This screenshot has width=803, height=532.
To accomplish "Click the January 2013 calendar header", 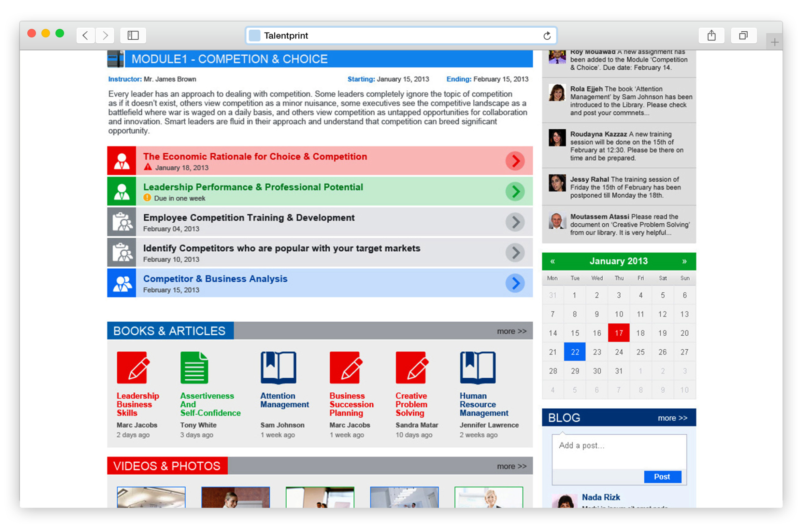I will coord(619,261).
